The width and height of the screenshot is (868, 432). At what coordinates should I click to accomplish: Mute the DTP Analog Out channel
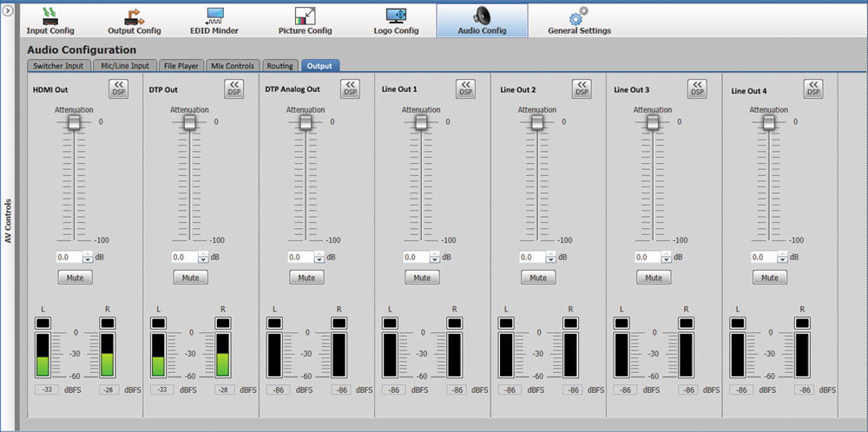306,278
